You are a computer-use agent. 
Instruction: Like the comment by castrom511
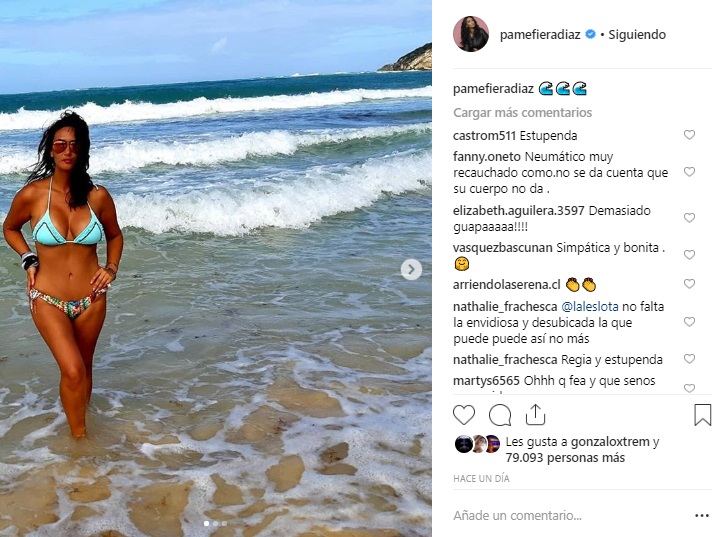click(689, 135)
